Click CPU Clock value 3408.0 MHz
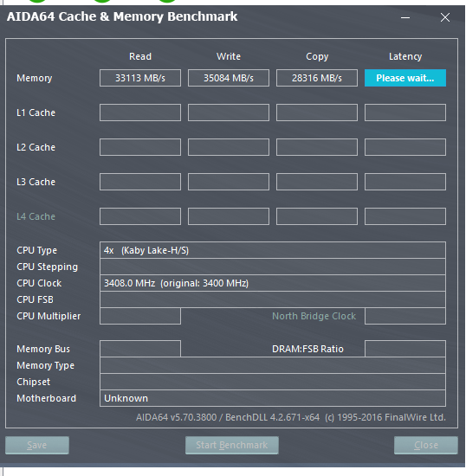Screen dimensions: 466x476 [273, 283]
